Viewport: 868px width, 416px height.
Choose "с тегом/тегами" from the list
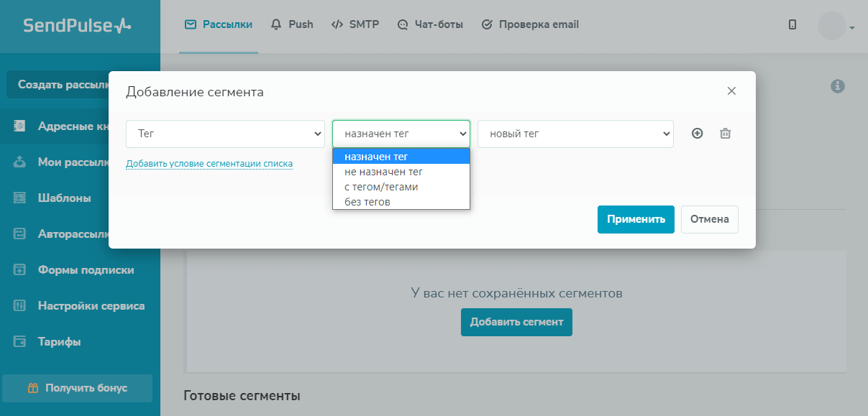click(x=381, y=187)
